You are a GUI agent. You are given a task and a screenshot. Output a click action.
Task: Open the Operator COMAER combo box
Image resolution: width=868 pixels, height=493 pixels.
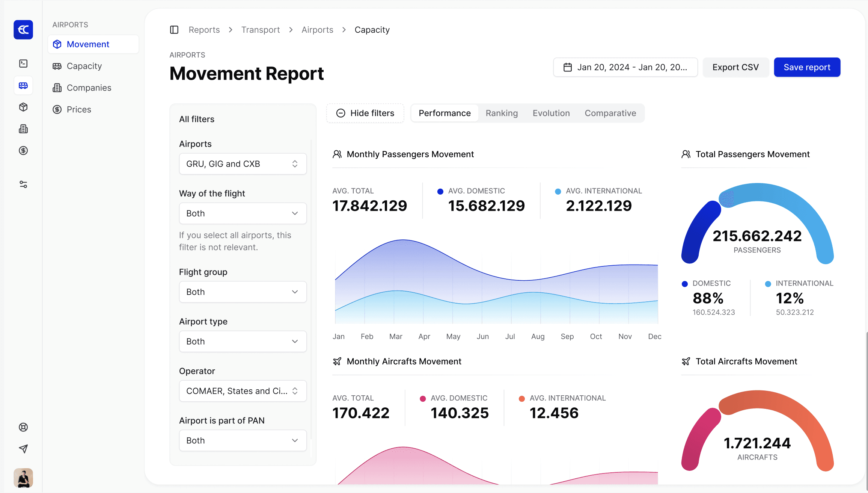pos(243,391)
